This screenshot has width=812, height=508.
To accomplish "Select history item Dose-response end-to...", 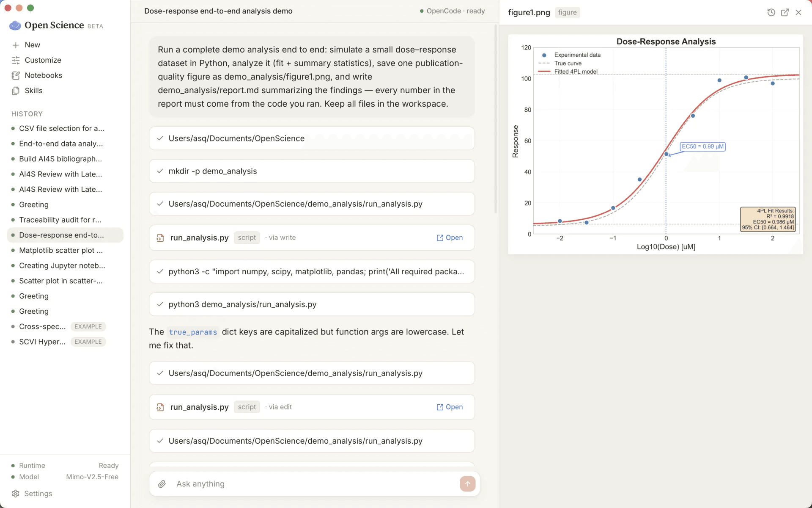I will coord(65,235).
